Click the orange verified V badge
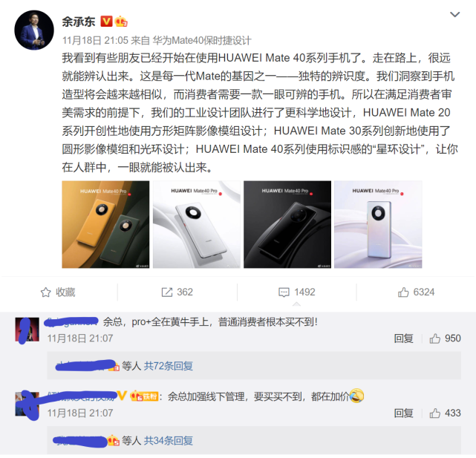Viewport: 476px width, 458px height. (x=106, y=22)
